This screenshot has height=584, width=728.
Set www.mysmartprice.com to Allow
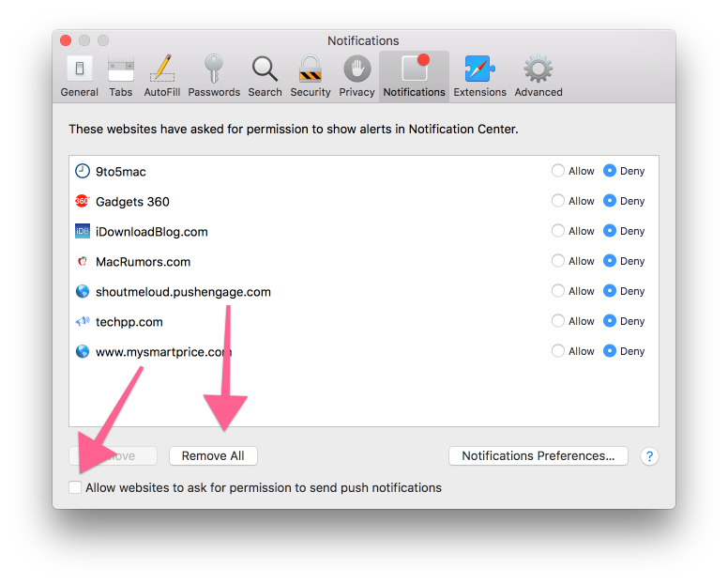[558, 351]
